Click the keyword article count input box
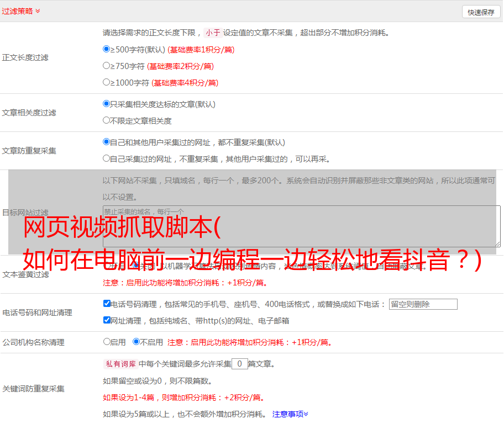504x424 pixels. click(x=239, y=364)
